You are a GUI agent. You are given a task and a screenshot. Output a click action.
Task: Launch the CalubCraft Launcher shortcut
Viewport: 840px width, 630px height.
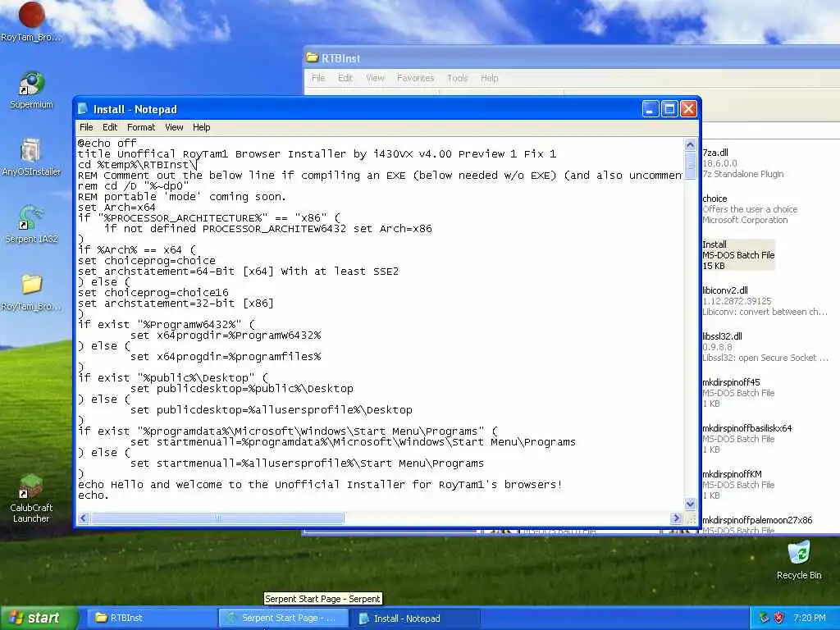(31, 499)
